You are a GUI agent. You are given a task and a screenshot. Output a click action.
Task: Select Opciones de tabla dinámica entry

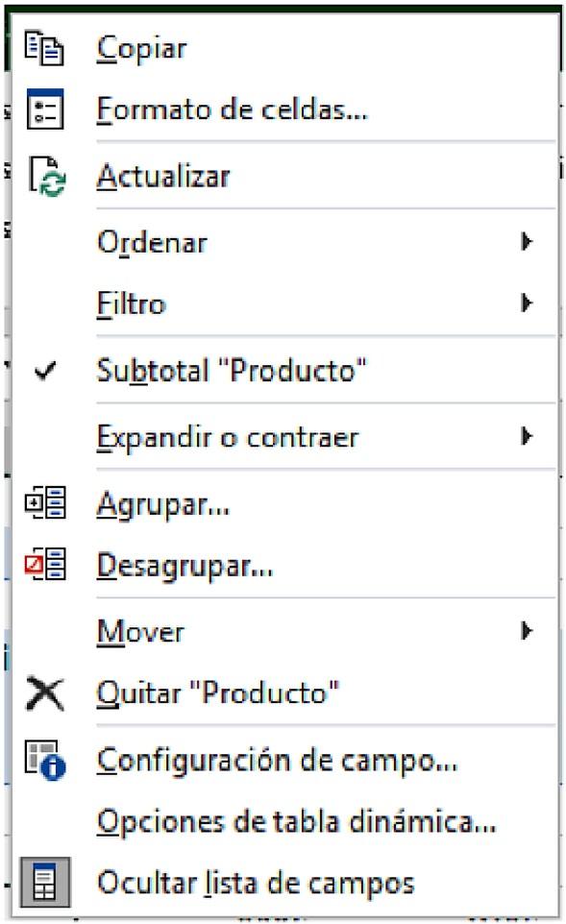[297, 822]
